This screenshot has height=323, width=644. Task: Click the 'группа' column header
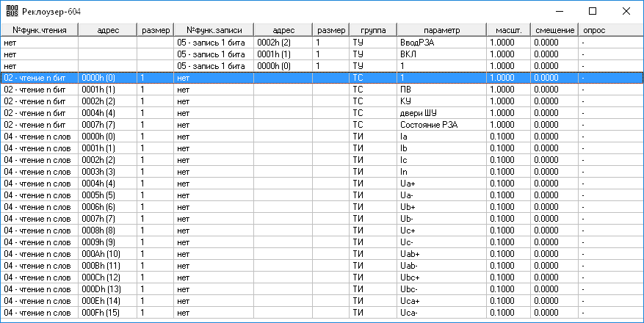373,30
